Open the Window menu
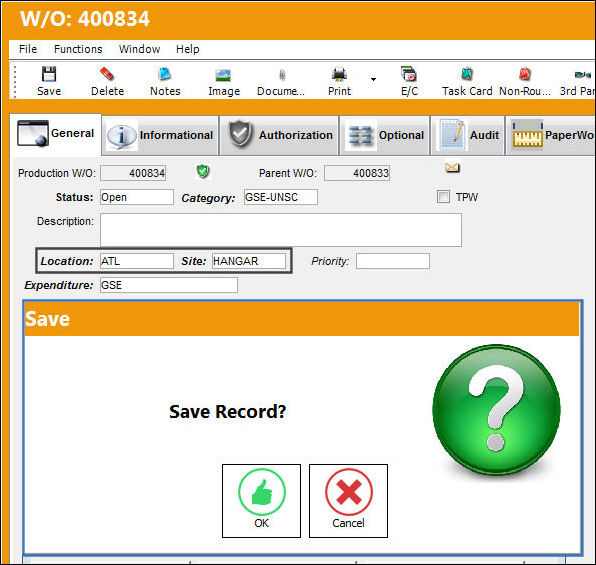Screen dimensions: 596x565 (139, 49)
